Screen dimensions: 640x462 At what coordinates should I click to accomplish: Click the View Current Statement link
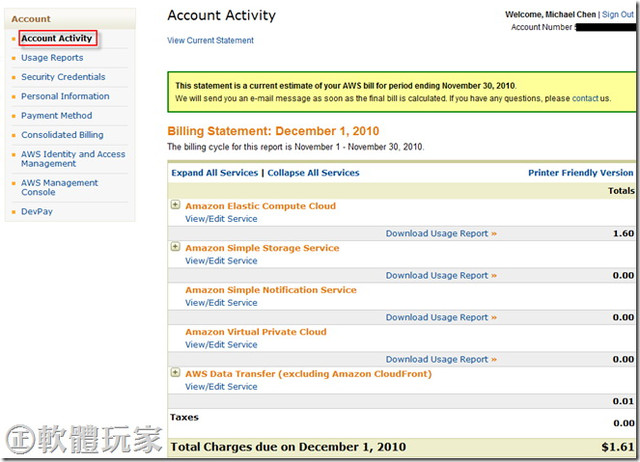click(210, 41)
